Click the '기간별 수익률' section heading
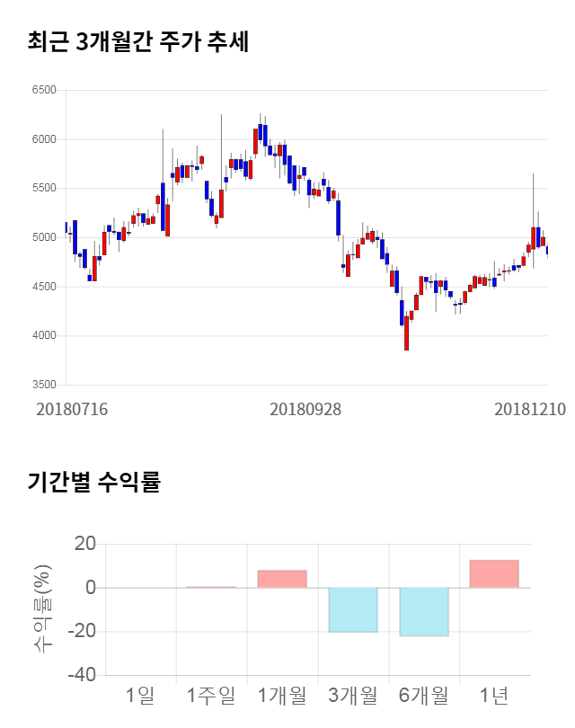575x728 pixels. point(93,482)
